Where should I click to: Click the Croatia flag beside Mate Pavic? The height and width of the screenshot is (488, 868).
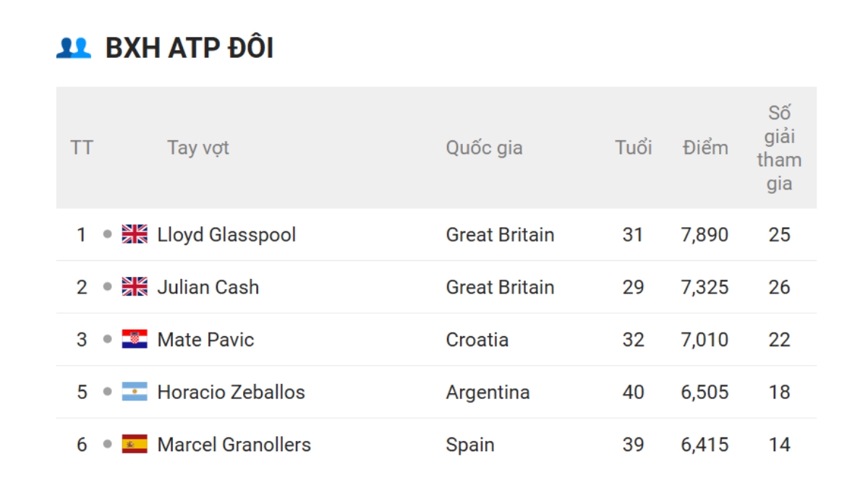point(135,339)
